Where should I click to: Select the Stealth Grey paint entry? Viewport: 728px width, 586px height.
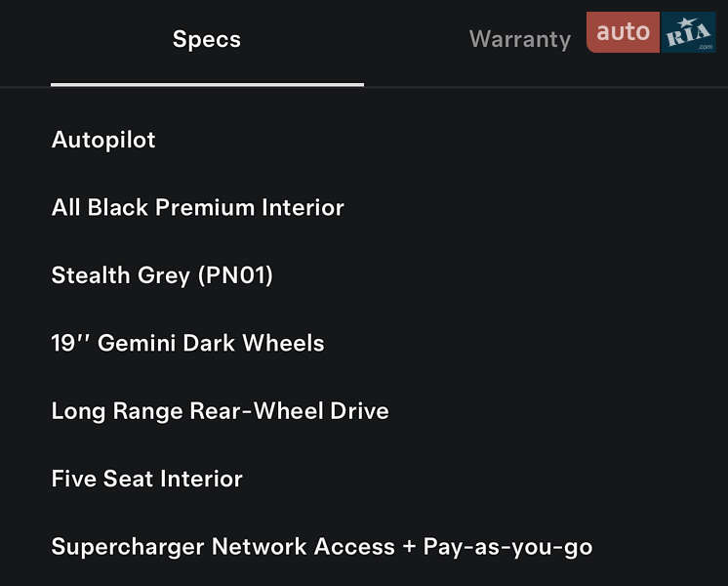(162, 275)
